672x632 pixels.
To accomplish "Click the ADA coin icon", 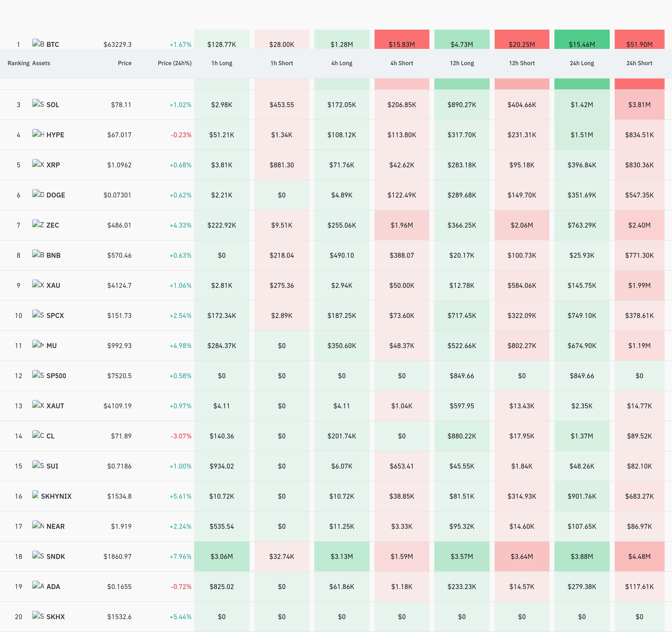I will click(38, 585).
